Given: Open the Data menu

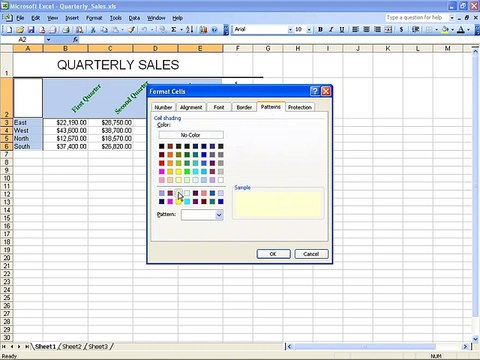Looking at the screenshot, I should coord(134,18).
